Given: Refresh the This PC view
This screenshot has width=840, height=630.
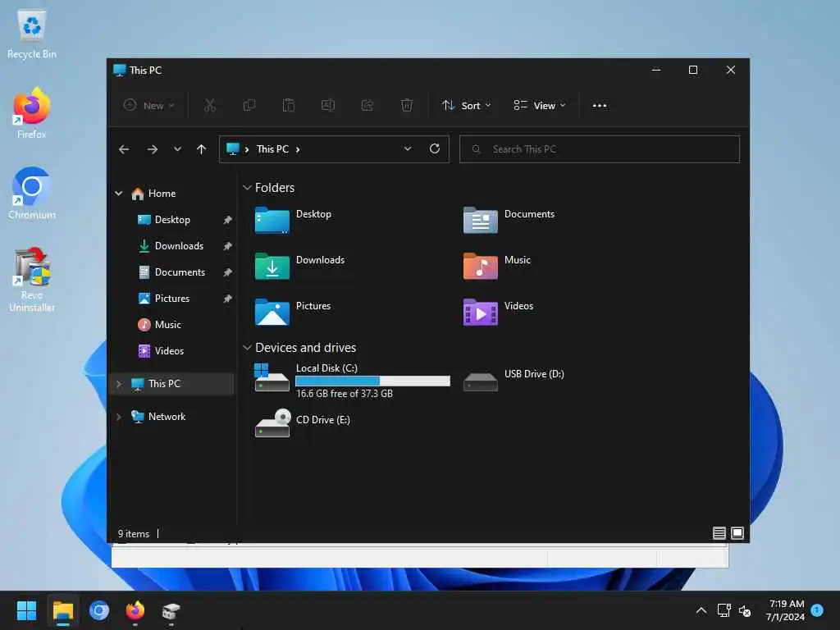Looking at the screenshot, I should click(x=435, y=149).
